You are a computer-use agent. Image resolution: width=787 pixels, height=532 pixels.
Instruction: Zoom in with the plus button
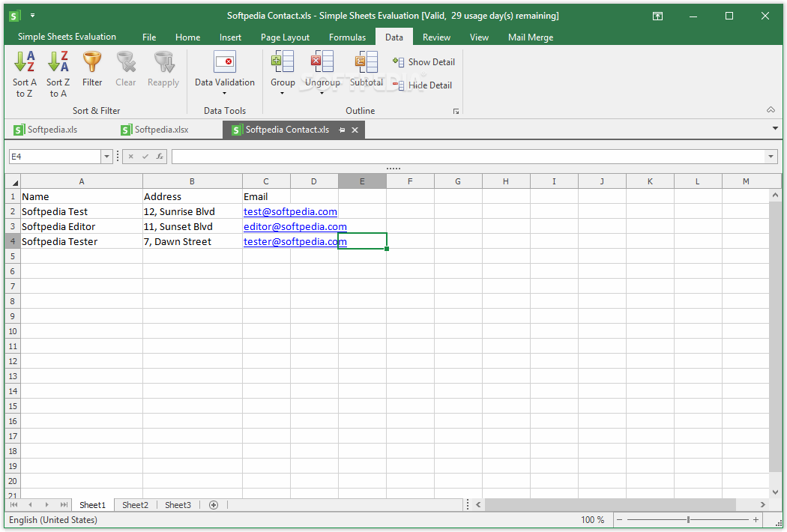[756, 520]
